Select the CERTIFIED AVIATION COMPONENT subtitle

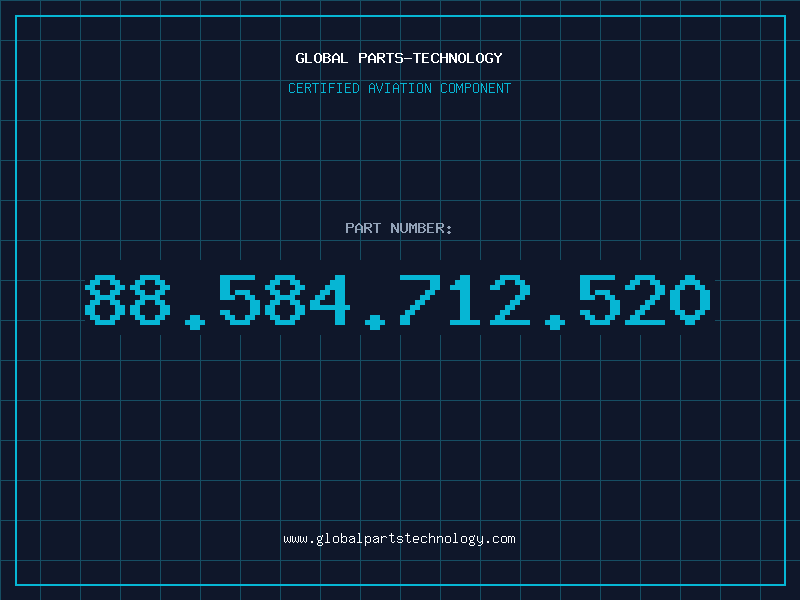click(399, 88)
